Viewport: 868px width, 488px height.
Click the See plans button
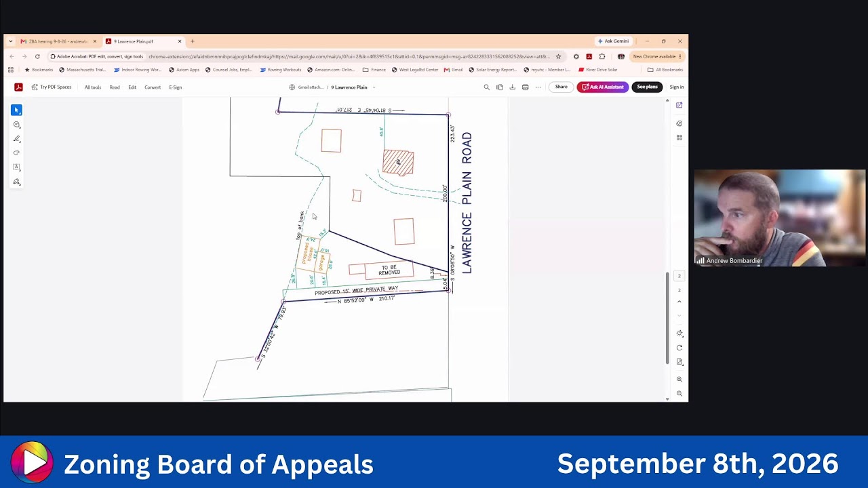point(647,87)
